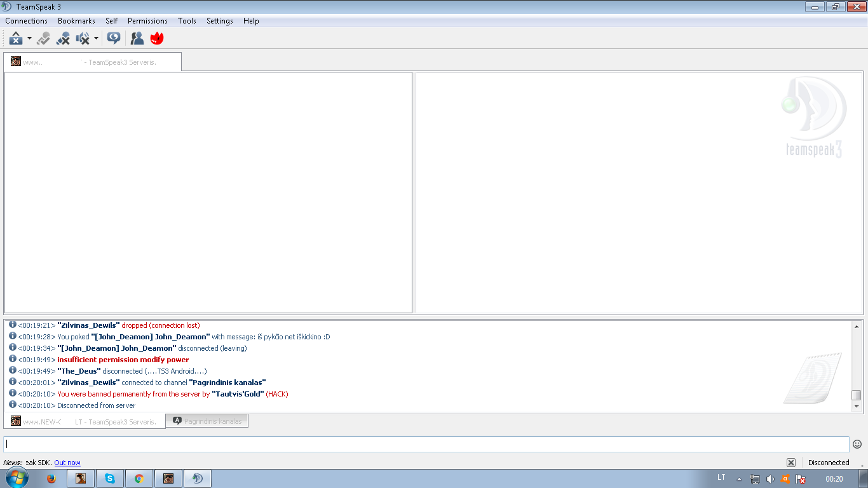868x488 pixels.
Task: Open the Self menu
Action: (112, 21)
